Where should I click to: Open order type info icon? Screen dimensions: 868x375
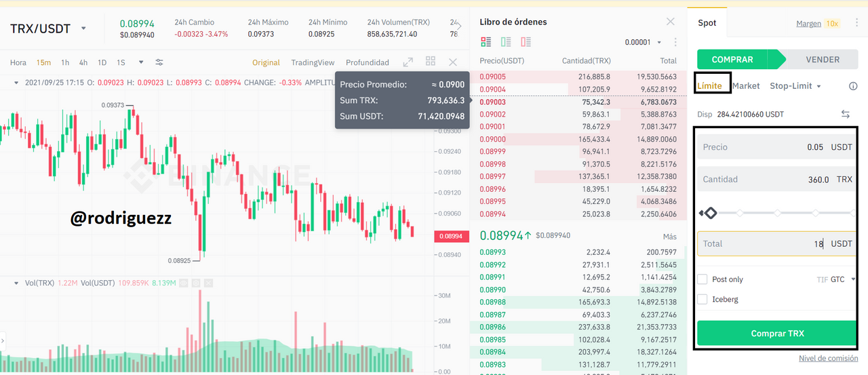pos(853,86)
